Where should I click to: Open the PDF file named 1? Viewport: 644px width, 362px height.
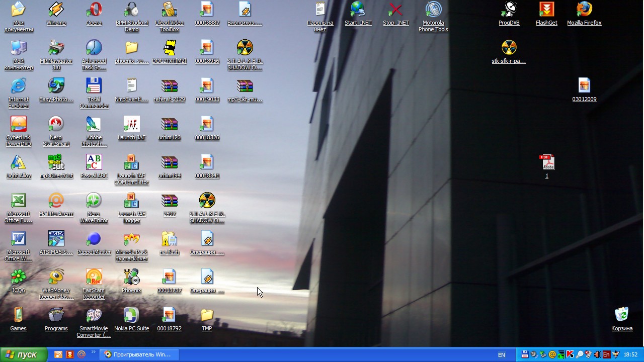coord(546,166)
